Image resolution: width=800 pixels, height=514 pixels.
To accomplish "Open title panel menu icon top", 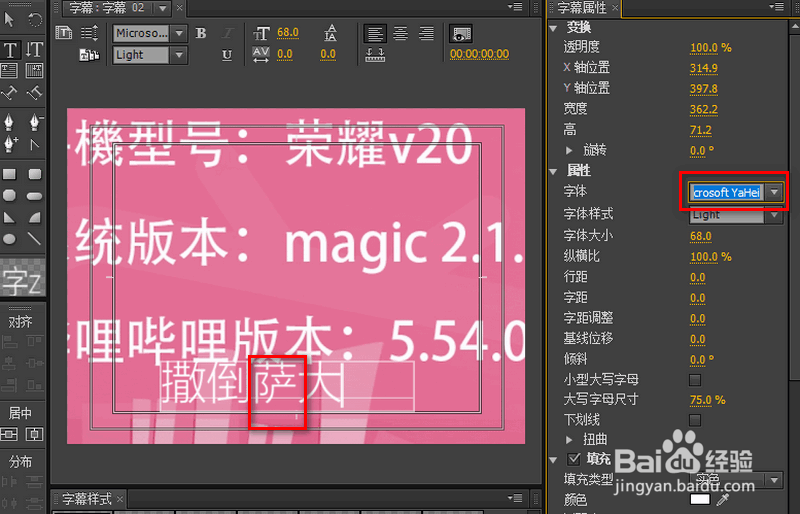I will tap(515, 7).
